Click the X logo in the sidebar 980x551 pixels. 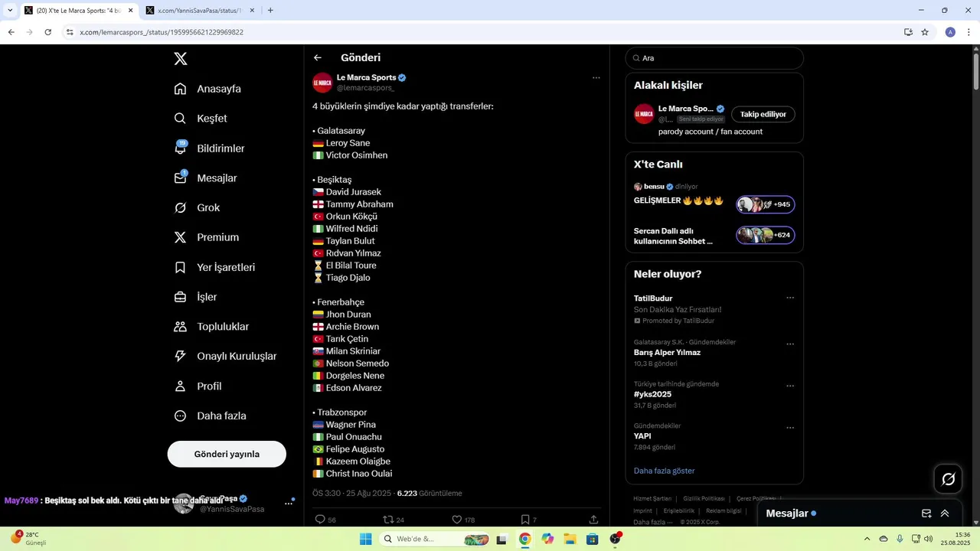pos(180,58)
